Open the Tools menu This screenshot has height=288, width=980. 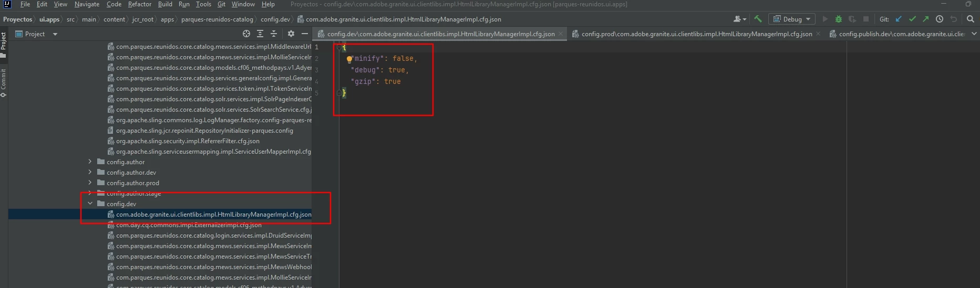pos(203,4)
